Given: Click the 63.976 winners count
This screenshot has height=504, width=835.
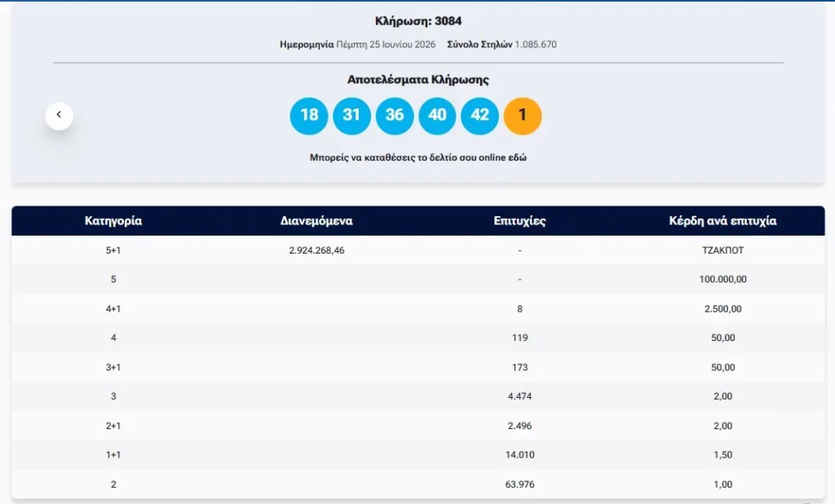Looking at the screenshot, I should click(519, 484).
